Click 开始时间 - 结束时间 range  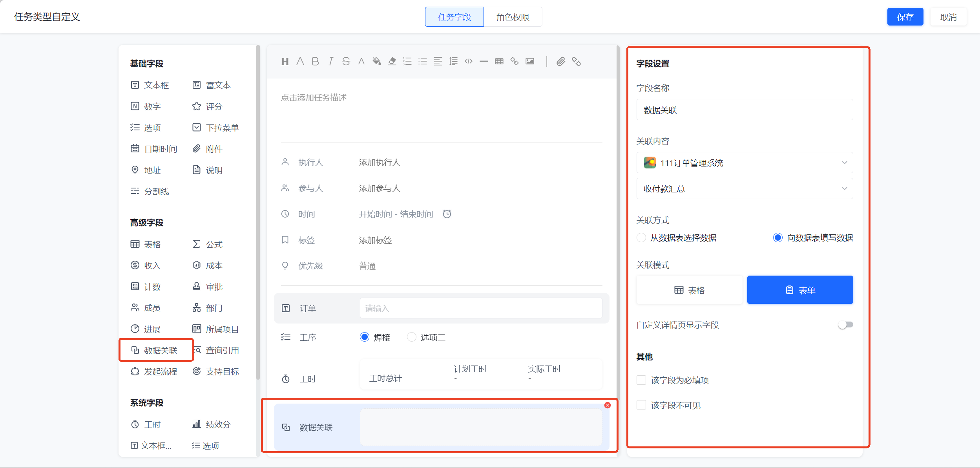tap(396, 214)
